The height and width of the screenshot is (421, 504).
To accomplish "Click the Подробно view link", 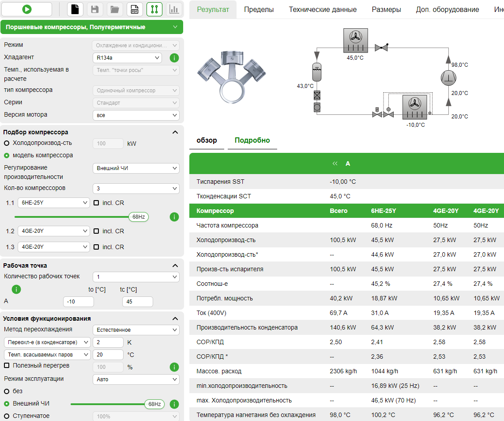I will click(x=252, y=140).
